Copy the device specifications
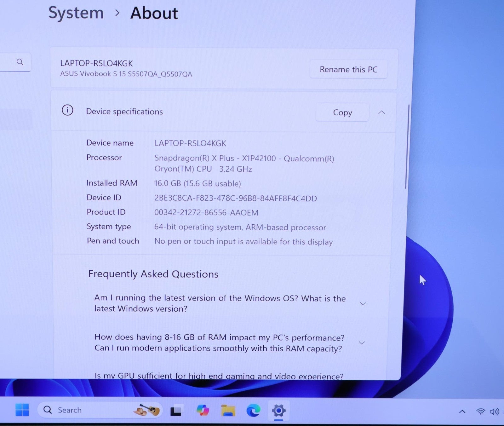This screenshot has width=504, height=426. click(342, 112)
